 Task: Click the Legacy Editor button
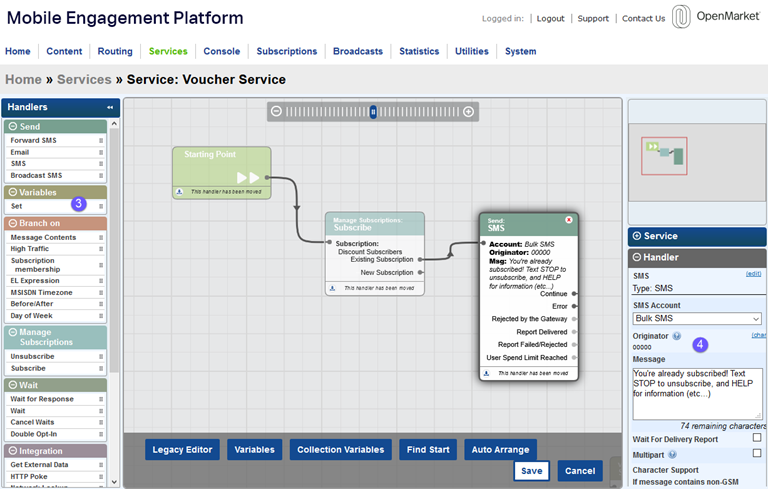182,450
